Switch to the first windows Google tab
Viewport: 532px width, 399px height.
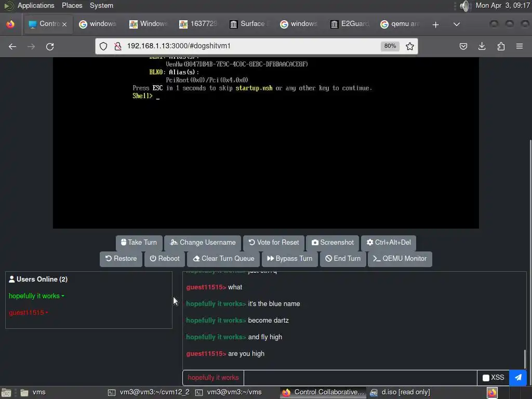(98, 24)
